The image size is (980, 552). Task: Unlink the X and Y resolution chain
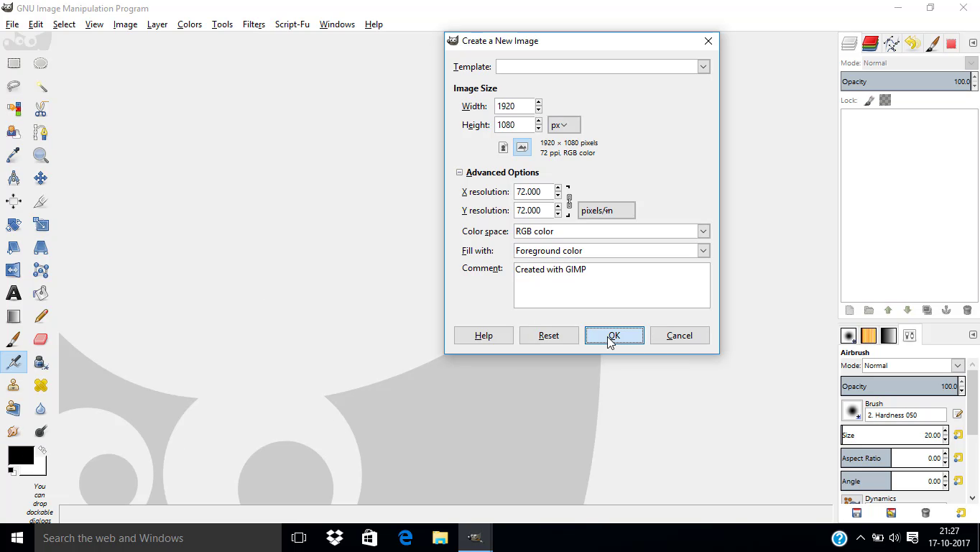pos(568,201)
